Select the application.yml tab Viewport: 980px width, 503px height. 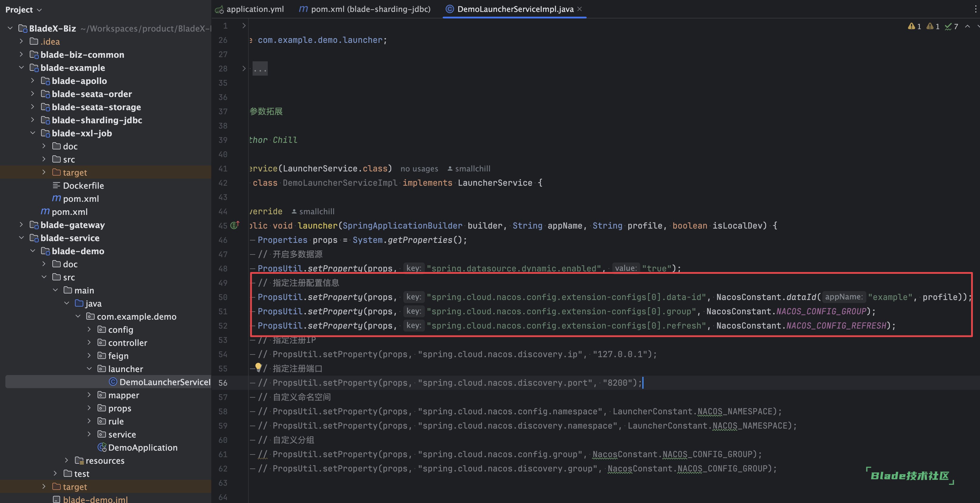tap(249, 9)
